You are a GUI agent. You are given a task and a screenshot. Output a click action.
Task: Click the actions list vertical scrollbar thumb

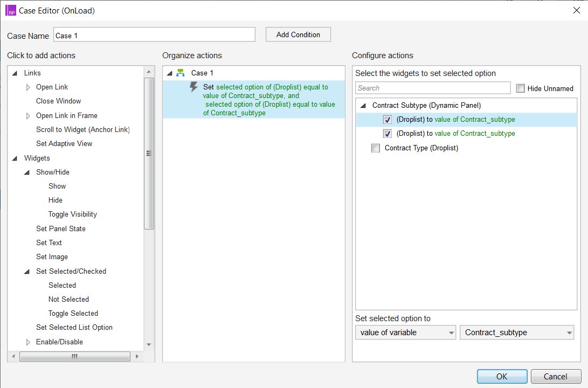pyautogui.click(x=149, y=154)
